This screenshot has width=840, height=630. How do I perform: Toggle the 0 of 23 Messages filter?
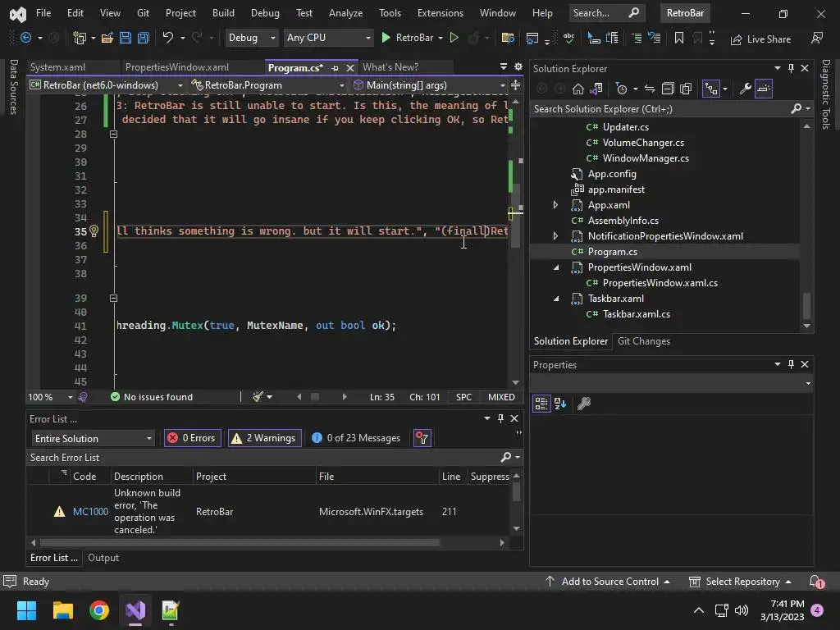356,438
